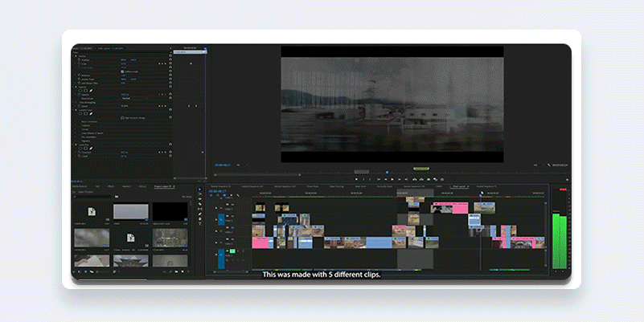The image size is (644, 322).
Task: Click the trash Clear icon in Project panel
Action: click(x=188, y=271)
